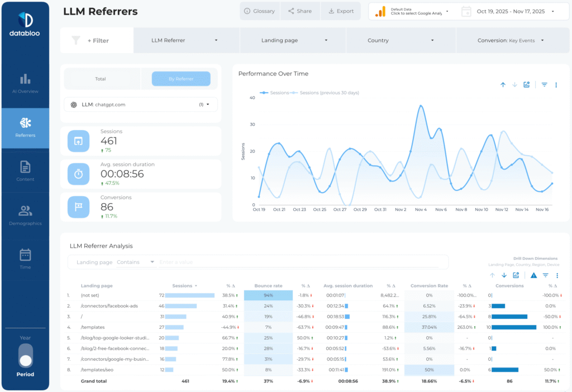Viewport: 572px width, 392px height.
Task: Open the Glossary
Action: tap(259, 11)
